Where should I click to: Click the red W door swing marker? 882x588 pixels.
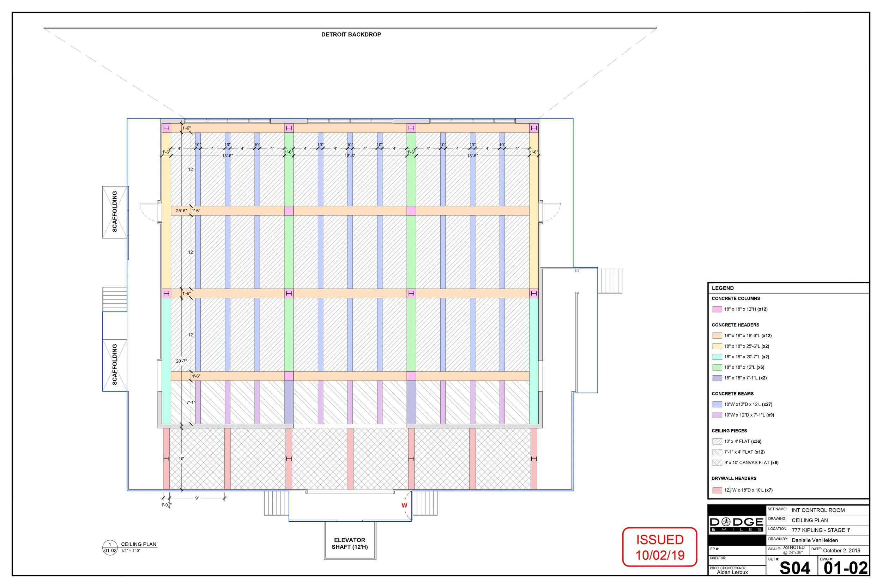404,505
